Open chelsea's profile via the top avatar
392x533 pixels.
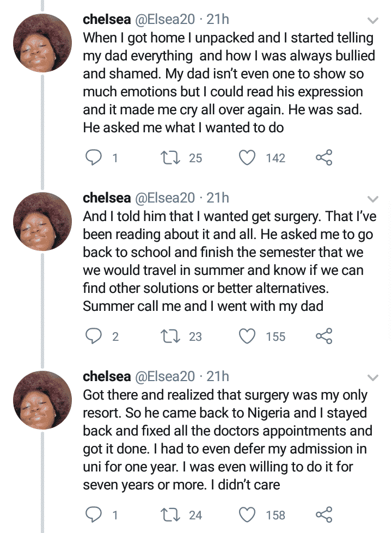[x=42, y=42]
